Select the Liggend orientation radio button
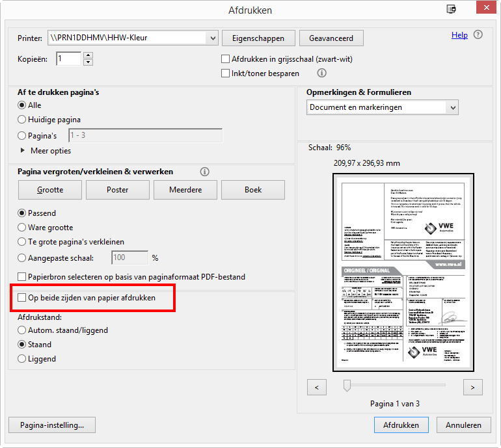The width and height of the screenshot is (501, 448). pos(22,359)
